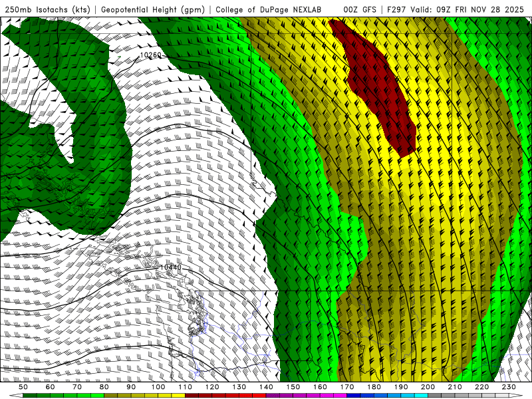Click the 70 label on the color scale
Screen dimensions: 532x399
[x=77, y=387]
